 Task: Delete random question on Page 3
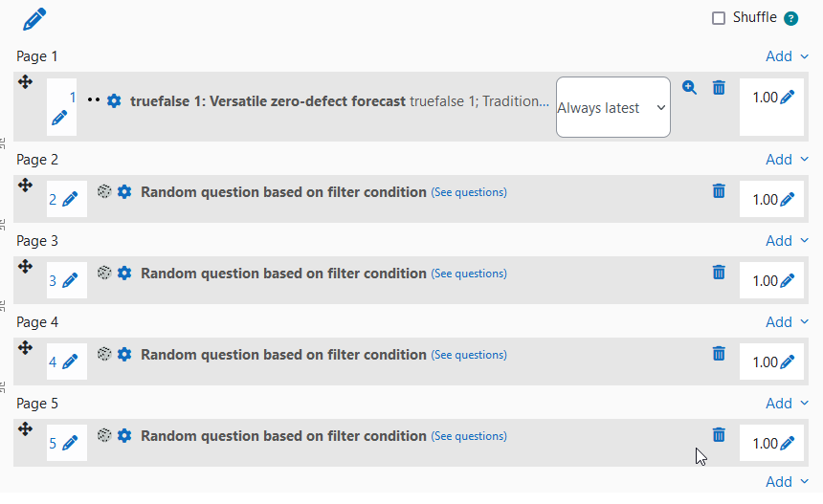click(719, 273)
